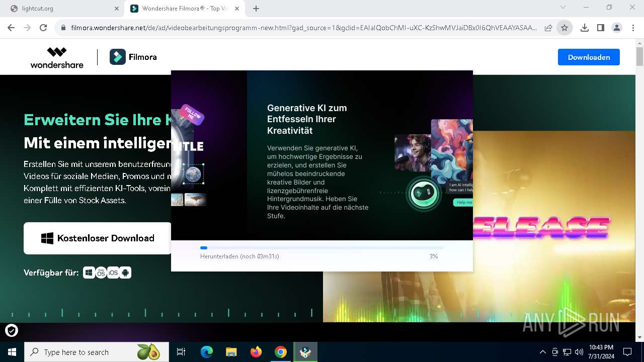Bookmark this page with the star
644x362 pixels.
coord(565,28)
